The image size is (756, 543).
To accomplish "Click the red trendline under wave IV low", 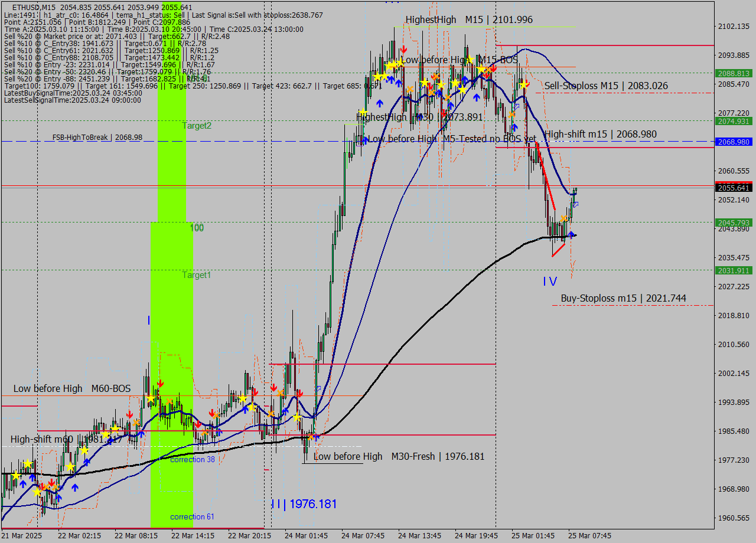I will point(559,250).
